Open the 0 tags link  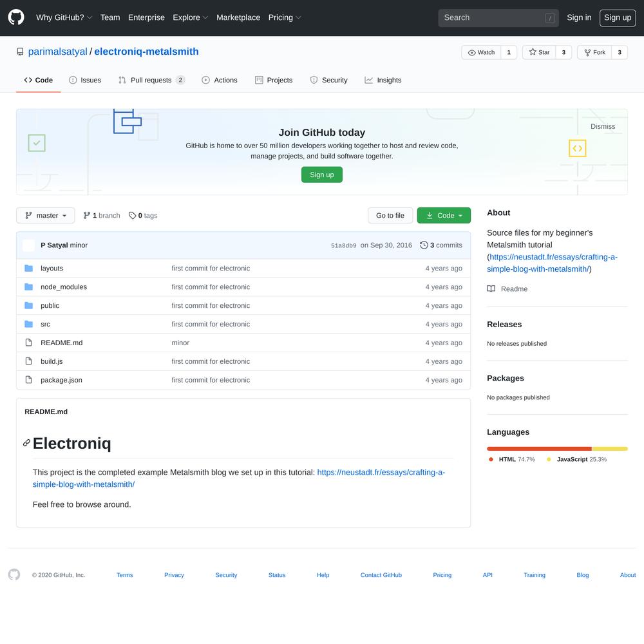click(143, 216)
